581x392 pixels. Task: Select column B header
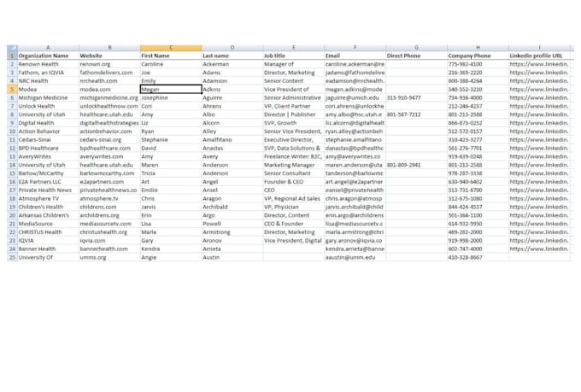(109, 48)
